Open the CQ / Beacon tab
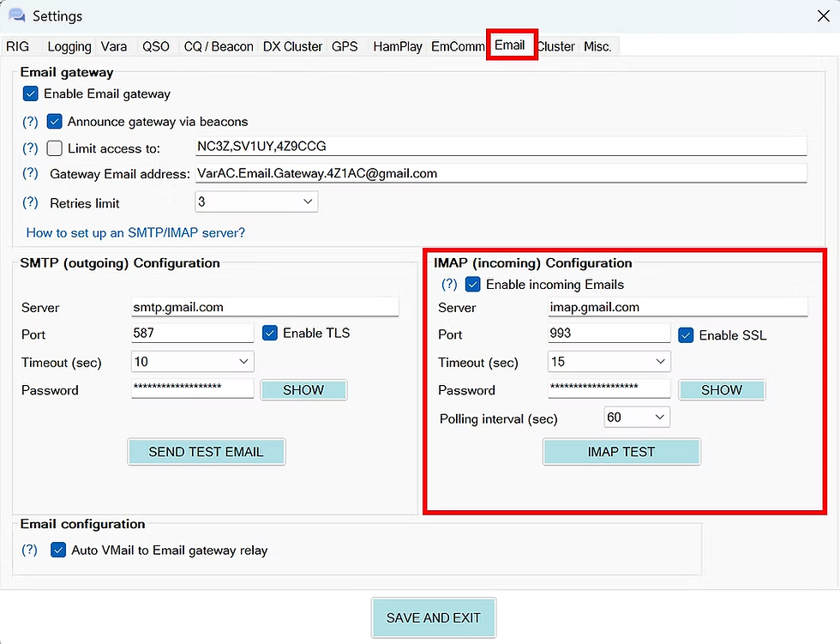Viewport: 840px width, 644px height. (219, 46)
